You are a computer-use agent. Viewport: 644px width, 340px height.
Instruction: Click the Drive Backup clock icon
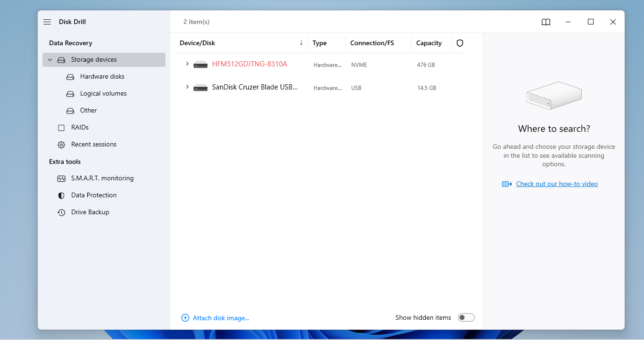[x=61, y=212]
